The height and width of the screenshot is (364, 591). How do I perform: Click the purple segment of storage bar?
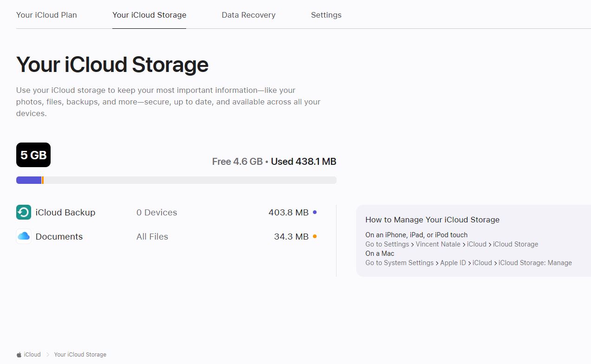(x=29, y=180)
